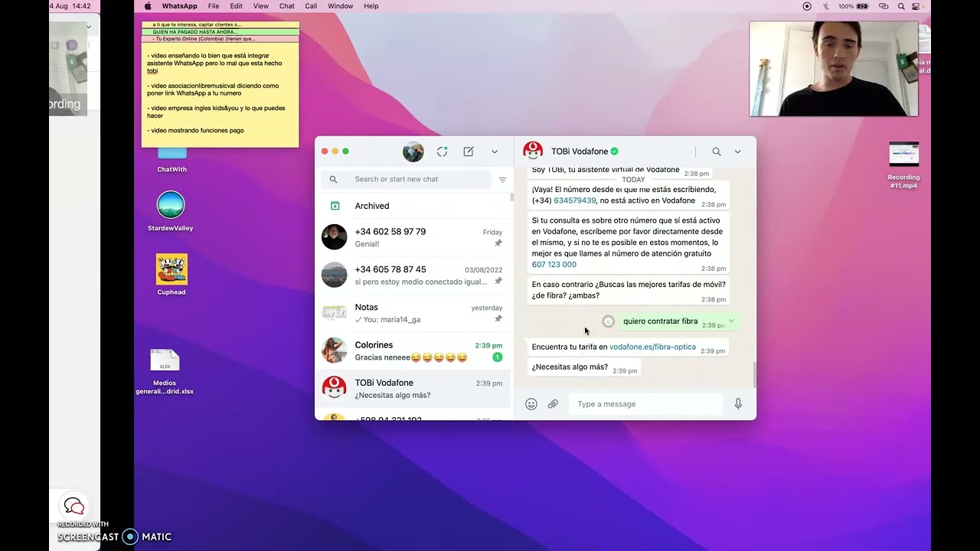Open the chat list menu chevron
The height and width of the screenshot is (551, 980).
coord(495,152)
